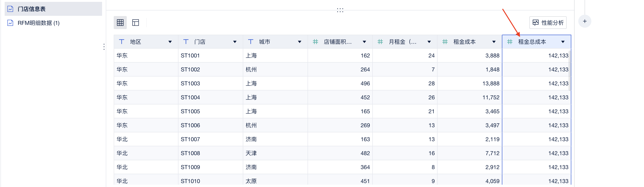This screenshot has height=187, width=644.
Task: Click the panel drag handle dots at top
Action: (340, 10)
